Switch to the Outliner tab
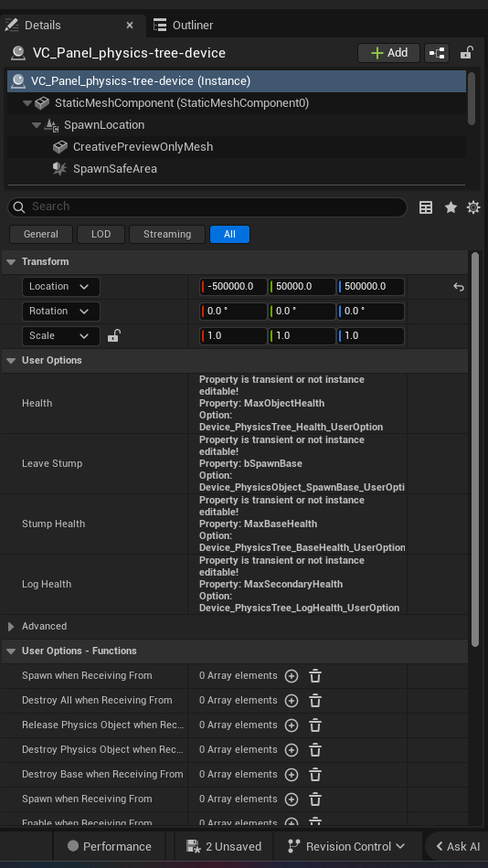The width and height of the screenshot is (488, 868). coord(184,26)
